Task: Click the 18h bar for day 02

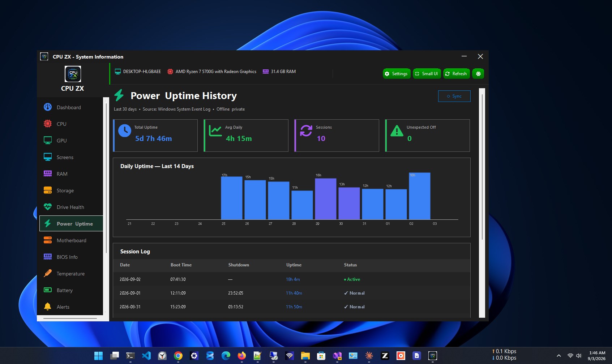Action: tap(420, 196)
